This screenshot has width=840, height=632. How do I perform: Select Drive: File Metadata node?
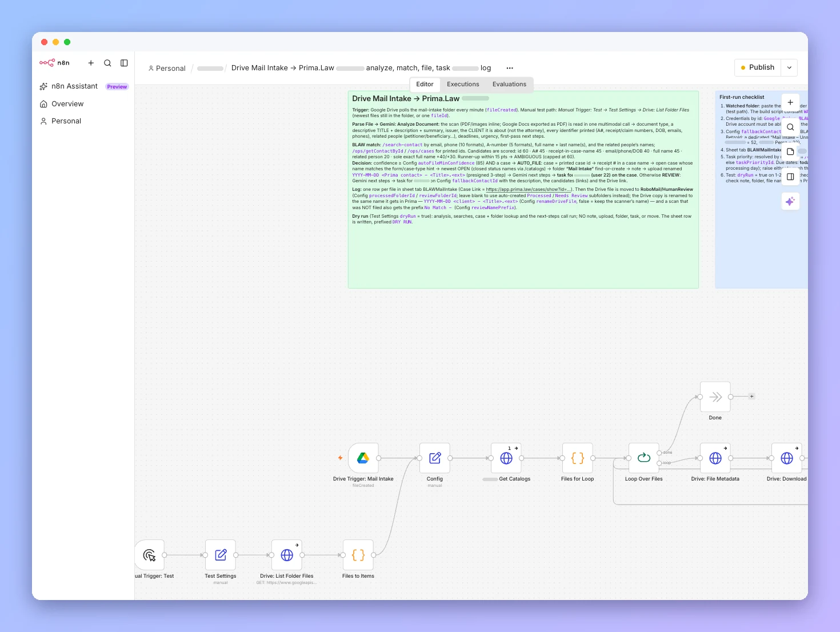pos(715,458)
